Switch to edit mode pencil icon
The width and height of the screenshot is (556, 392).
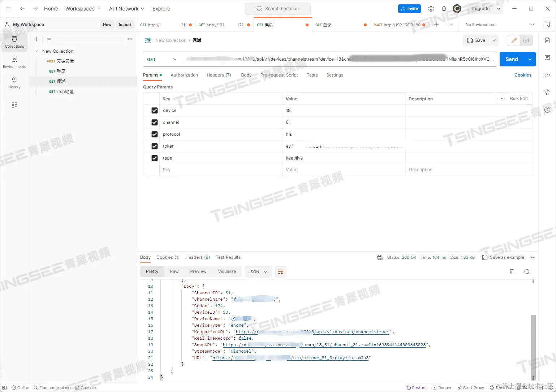point(514,40)
